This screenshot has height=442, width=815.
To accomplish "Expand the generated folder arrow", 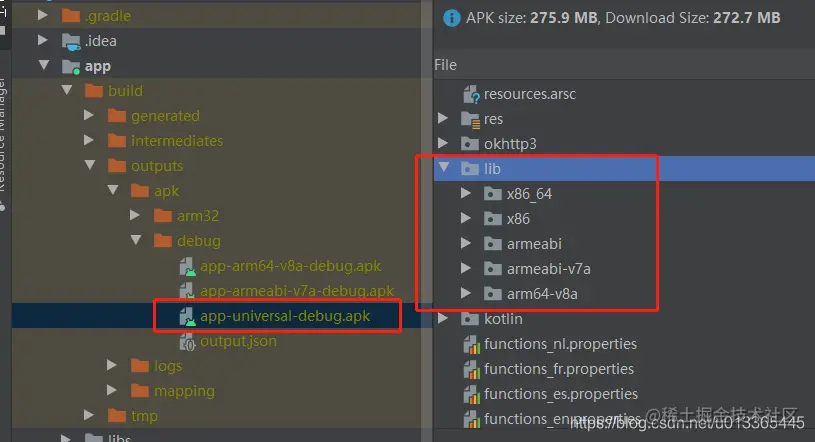I will (x=89, y=115).
